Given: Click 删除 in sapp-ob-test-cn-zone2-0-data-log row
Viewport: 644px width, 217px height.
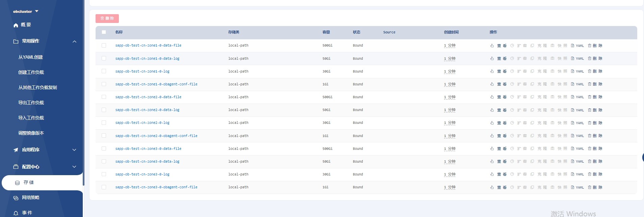Looking at the screenshot, I should click(x=595, y=110).
